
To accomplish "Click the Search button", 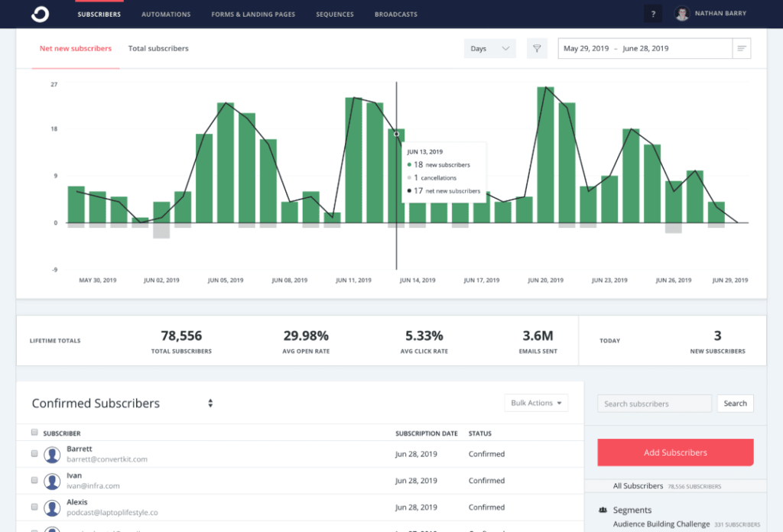I will pos(735,404).
